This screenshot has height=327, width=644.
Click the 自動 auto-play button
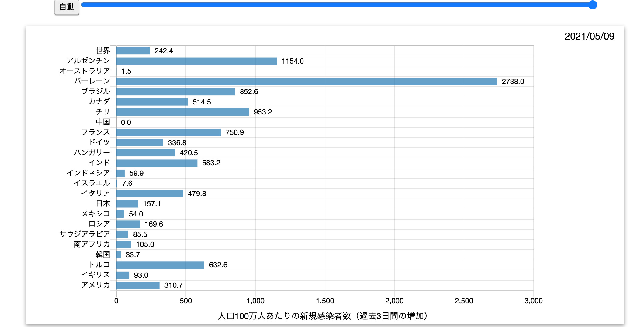pos(67,7)
